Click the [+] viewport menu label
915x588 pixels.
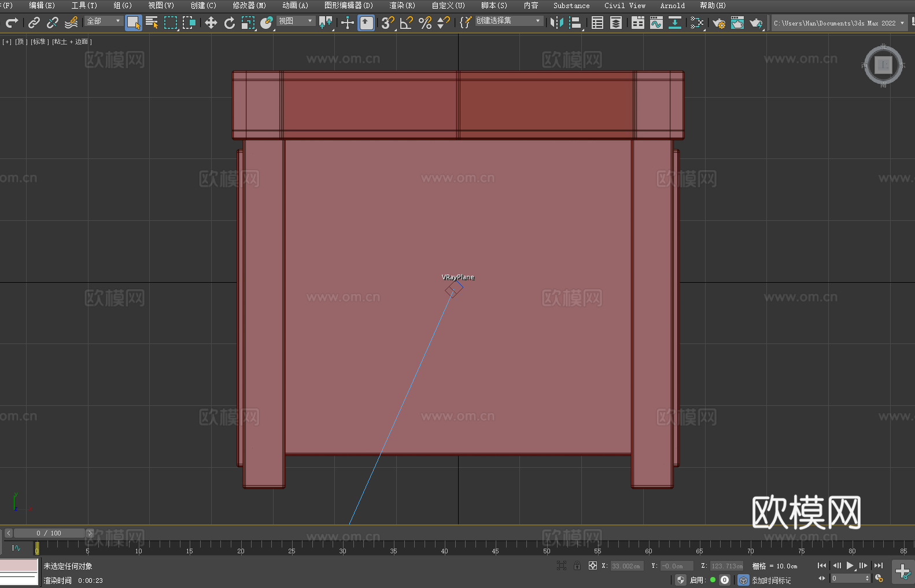7,42
